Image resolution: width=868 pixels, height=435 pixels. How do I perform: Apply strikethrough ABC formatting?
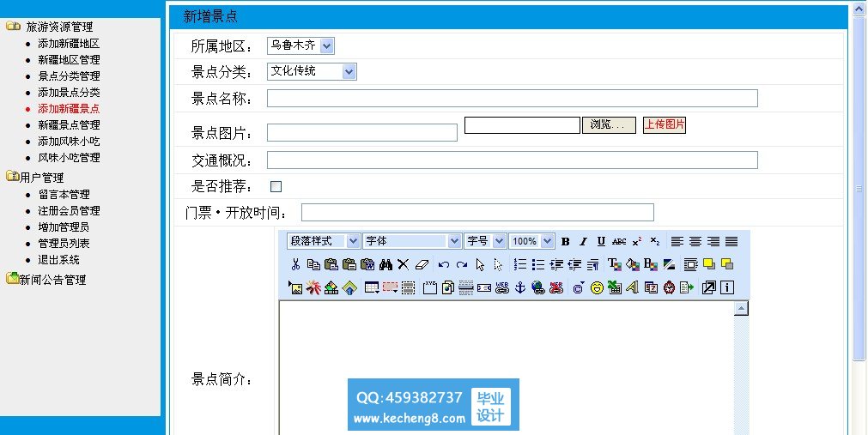[x=619, y=241]
